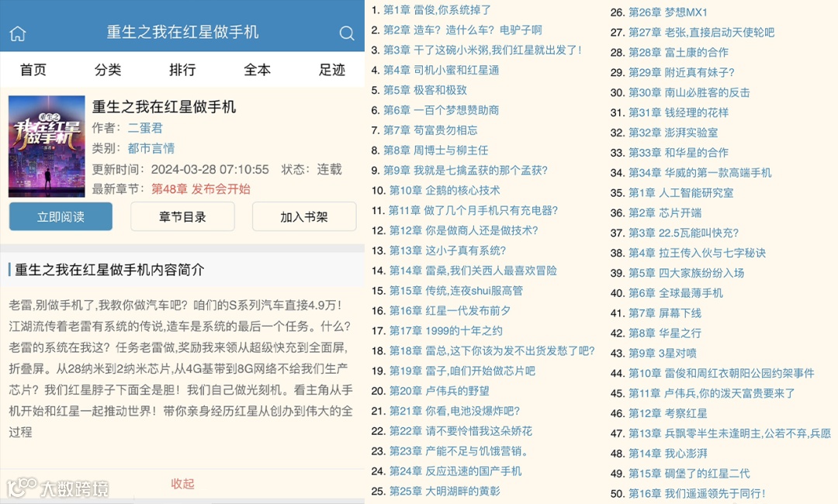Screen dimensions: 838x504
Task: Open 第31章 钱经理的花样
Action: click(x=679, y=112)
